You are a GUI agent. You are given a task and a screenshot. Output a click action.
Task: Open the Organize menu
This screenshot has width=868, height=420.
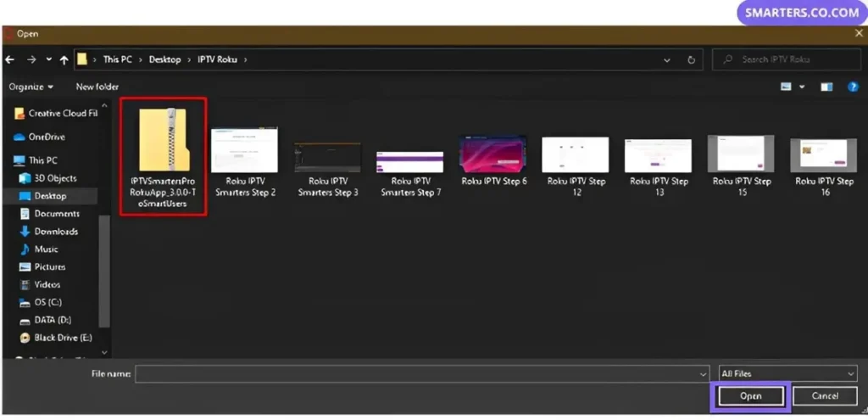click(31, 87)
